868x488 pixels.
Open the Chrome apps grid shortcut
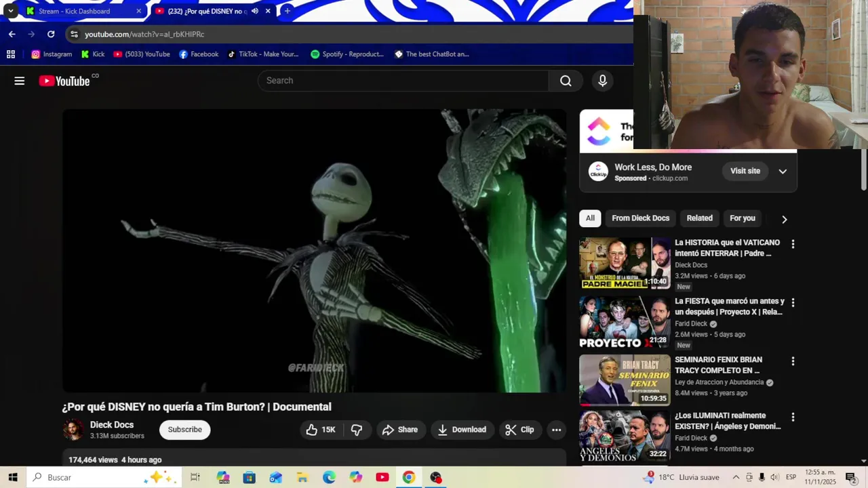(11, 54)
